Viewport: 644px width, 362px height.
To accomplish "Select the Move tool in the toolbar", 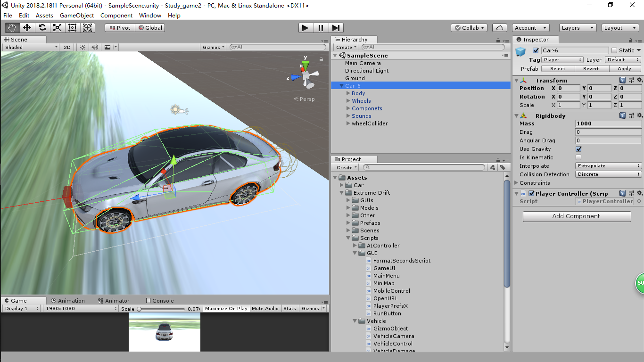I will 27,28.
